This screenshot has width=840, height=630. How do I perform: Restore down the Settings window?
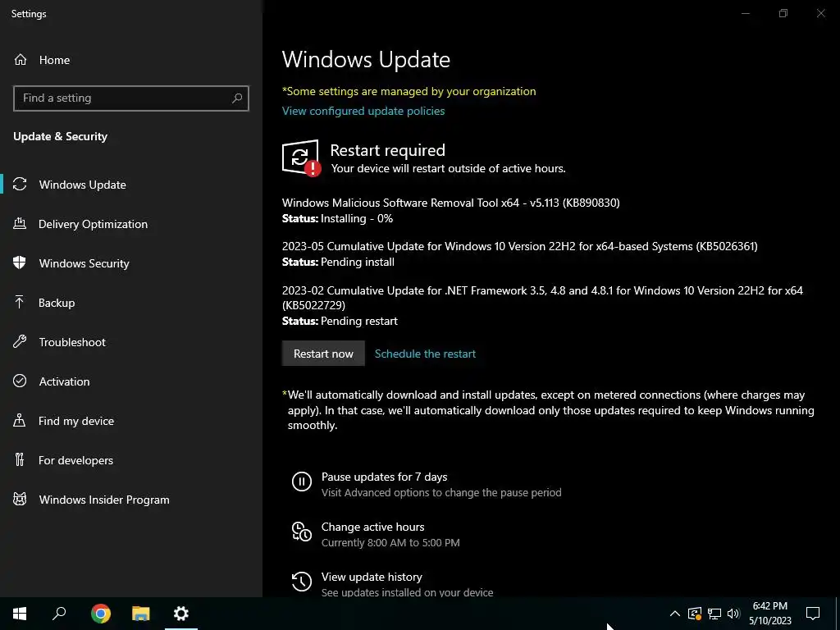[x=783, y=13]
